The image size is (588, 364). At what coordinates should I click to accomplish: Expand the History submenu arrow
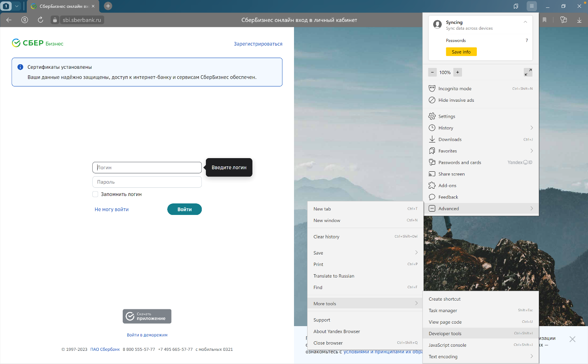532,128
